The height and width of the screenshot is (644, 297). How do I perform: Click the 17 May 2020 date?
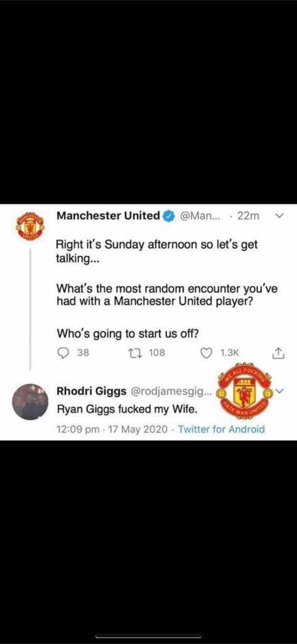pos(138,429)
